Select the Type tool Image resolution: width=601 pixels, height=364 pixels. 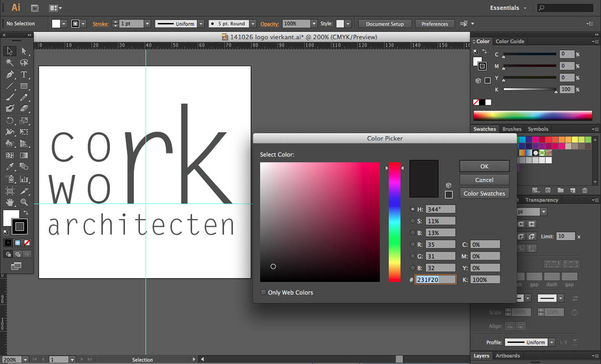(x=24, y=75)
